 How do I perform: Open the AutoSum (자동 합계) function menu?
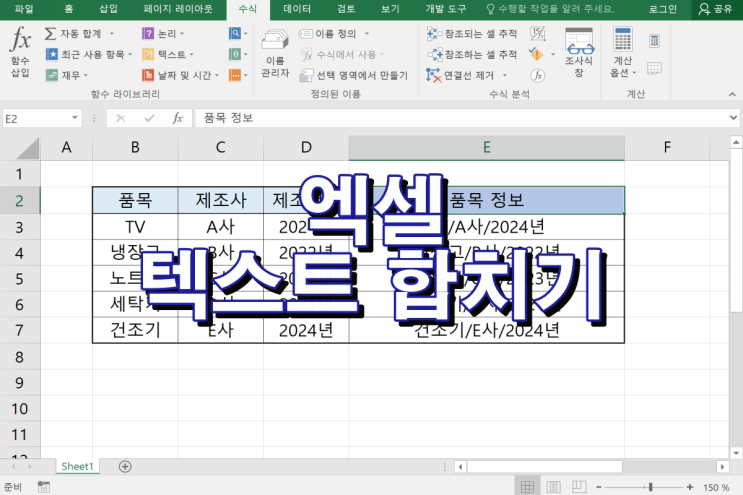tap(73, 34)
